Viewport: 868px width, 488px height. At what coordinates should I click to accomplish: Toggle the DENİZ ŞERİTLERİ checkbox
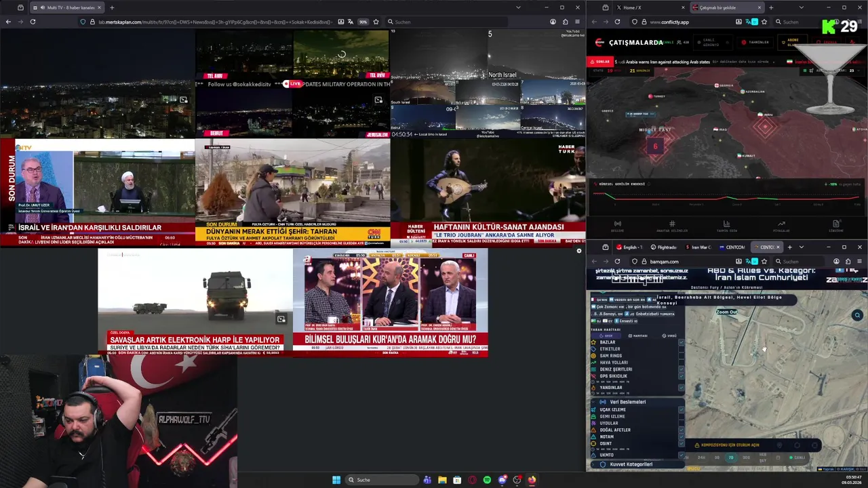tap(681, 369)
